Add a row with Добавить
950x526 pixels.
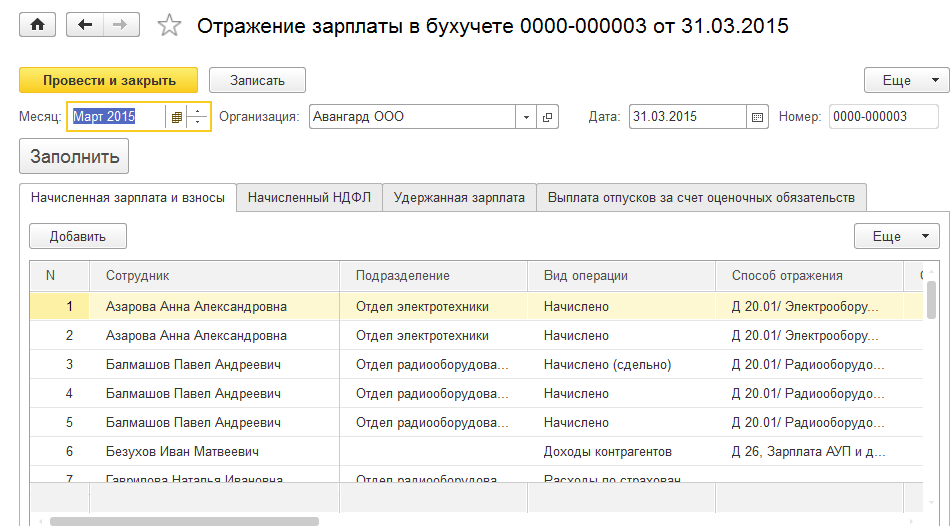click(x=77, y=237)
